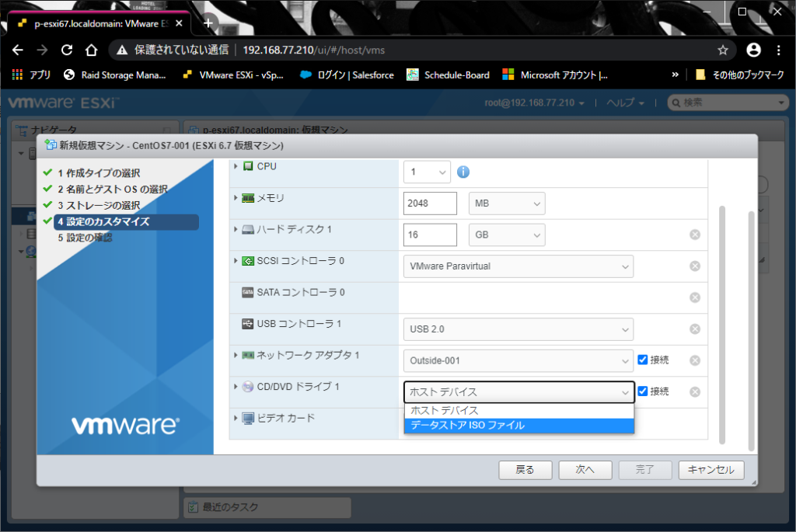The image size is (796, 532).
Task: Click the CPU info icon
Action: [x=463, y=172]
